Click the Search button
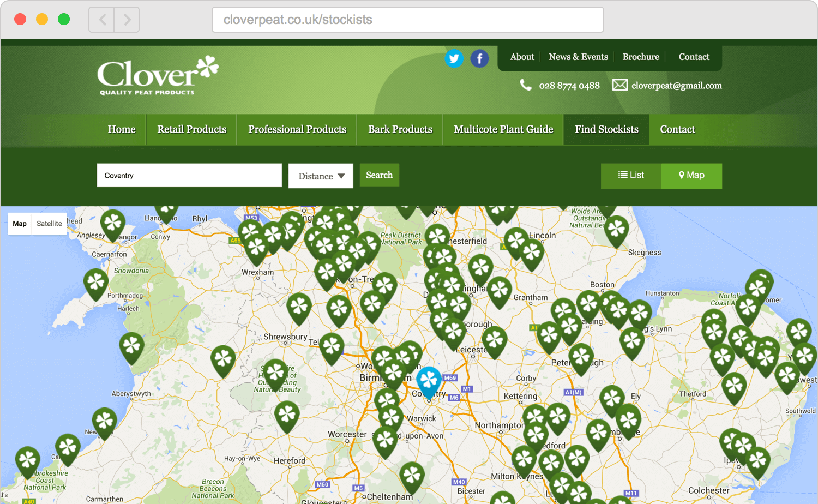 pos(379,175)
